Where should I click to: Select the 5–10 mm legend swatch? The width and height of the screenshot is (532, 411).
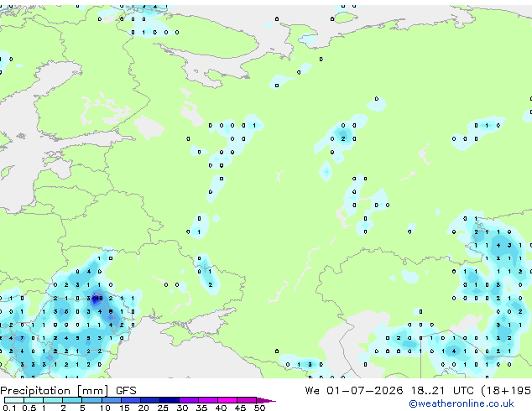(91, 400)
